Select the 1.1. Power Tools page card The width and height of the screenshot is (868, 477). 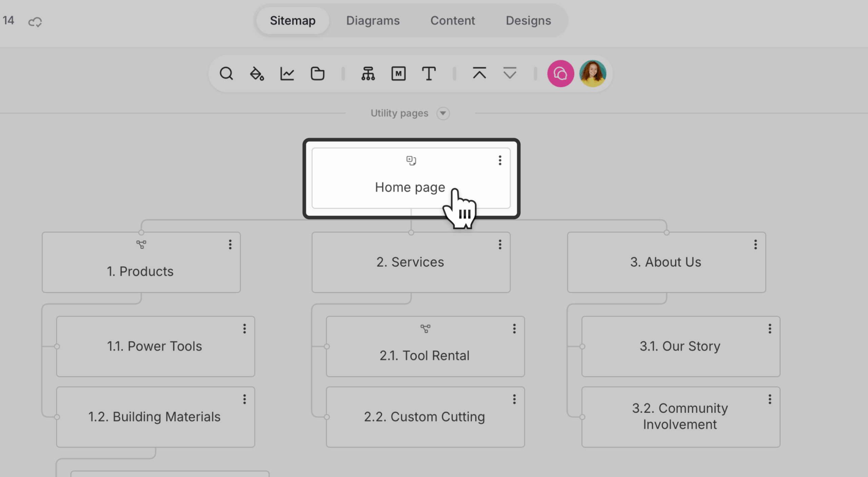tap(156, 346)
